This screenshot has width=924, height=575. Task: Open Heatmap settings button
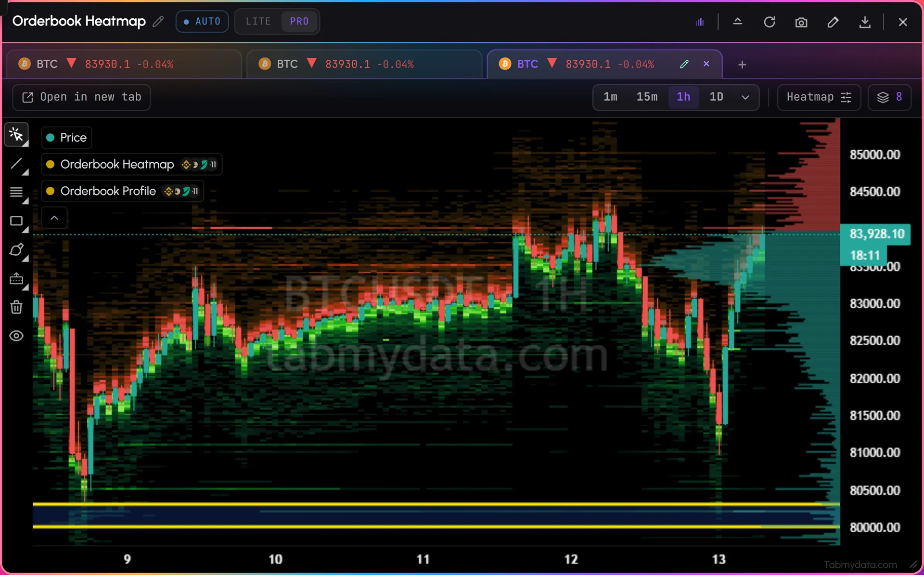click(819, 97)
